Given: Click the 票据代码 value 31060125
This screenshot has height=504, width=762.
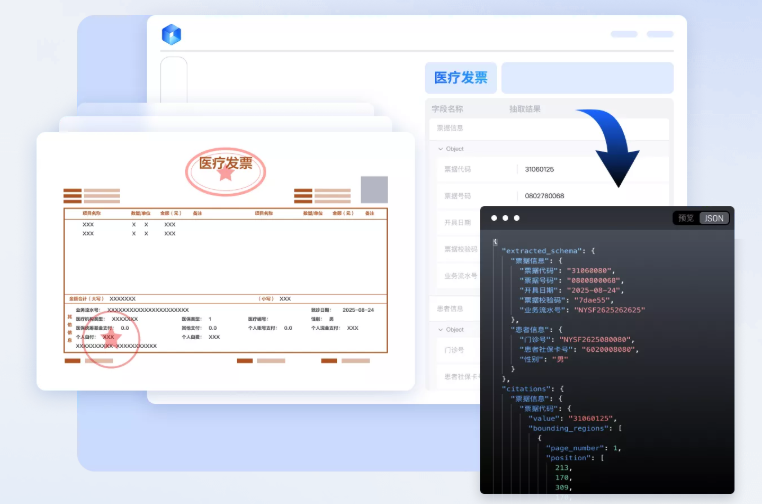Looking at the screenshot, I should 540,169.
